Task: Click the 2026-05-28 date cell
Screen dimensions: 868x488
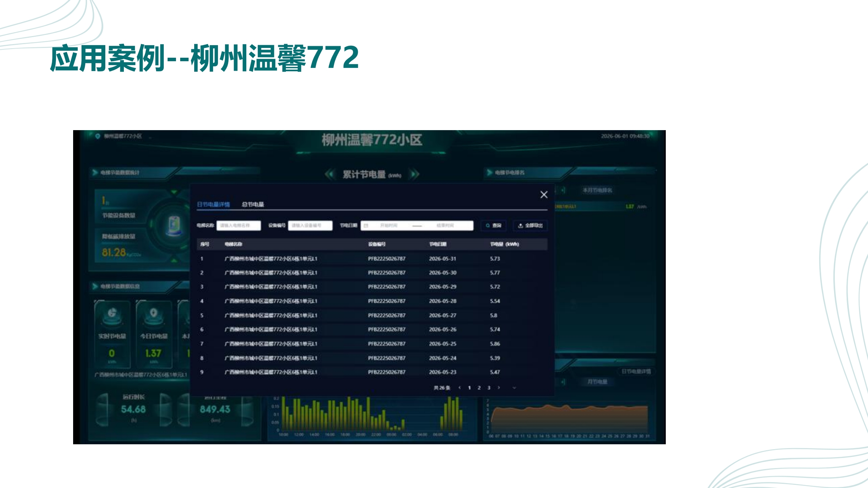Action: [x=443, y=301]
